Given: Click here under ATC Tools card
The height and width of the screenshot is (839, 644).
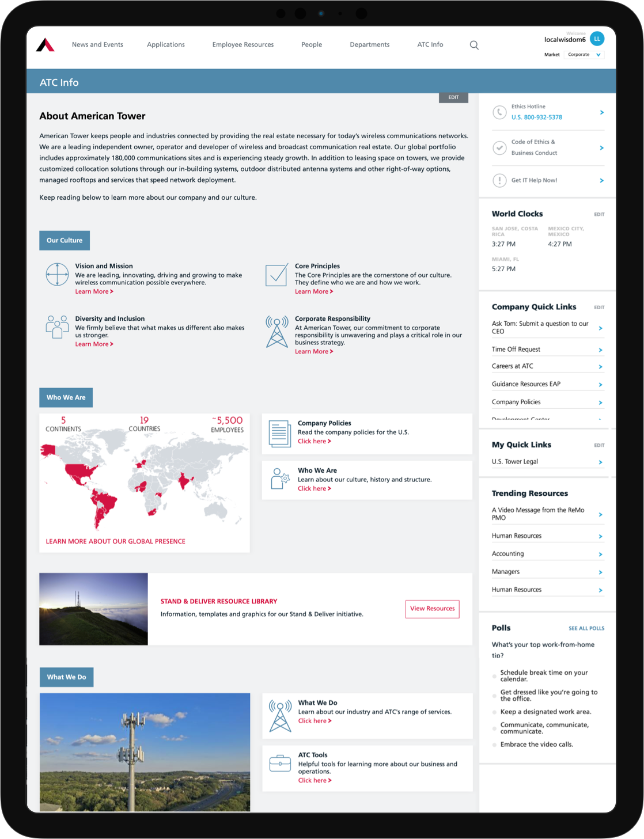Looking at the screenshot, I should [x=315, y=781].
